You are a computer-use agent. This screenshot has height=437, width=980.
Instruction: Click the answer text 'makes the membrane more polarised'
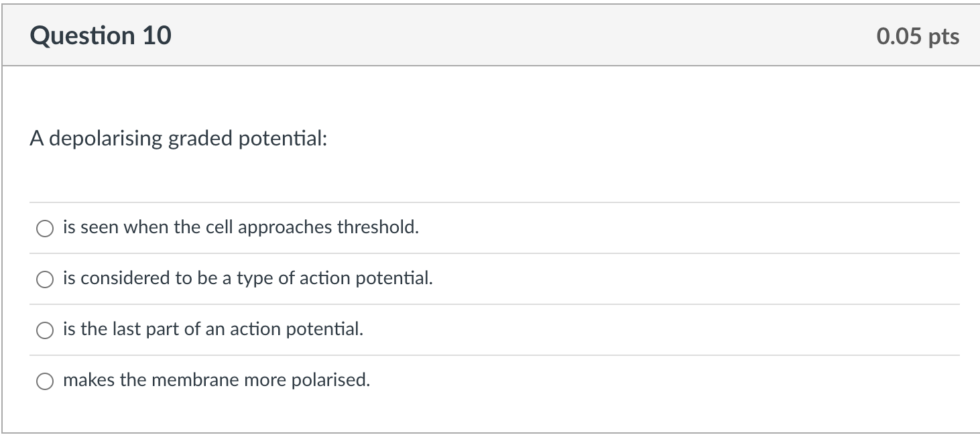[x=215, y=380]
